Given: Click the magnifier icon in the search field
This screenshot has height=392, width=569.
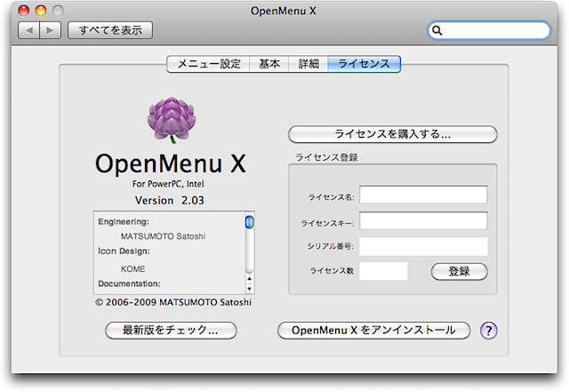Looking at the screenshot, I should click(x=437, y=30).
